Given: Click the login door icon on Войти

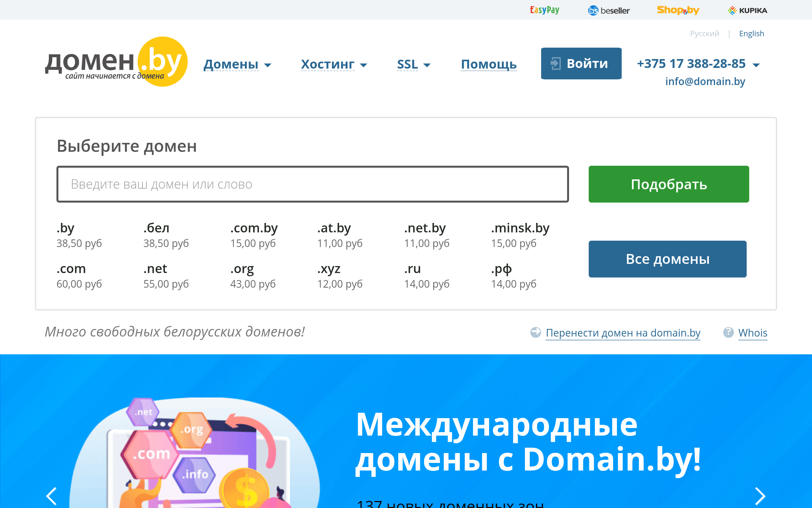Looking at the screenshot, I should tap(556, 63).
